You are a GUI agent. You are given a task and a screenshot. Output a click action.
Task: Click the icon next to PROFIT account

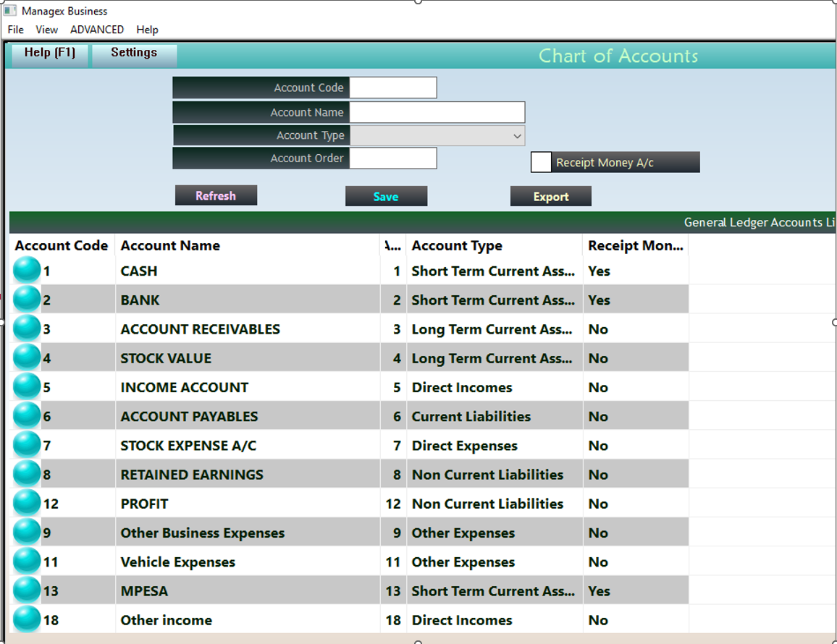pyautogui.click(x=26, y=503)
